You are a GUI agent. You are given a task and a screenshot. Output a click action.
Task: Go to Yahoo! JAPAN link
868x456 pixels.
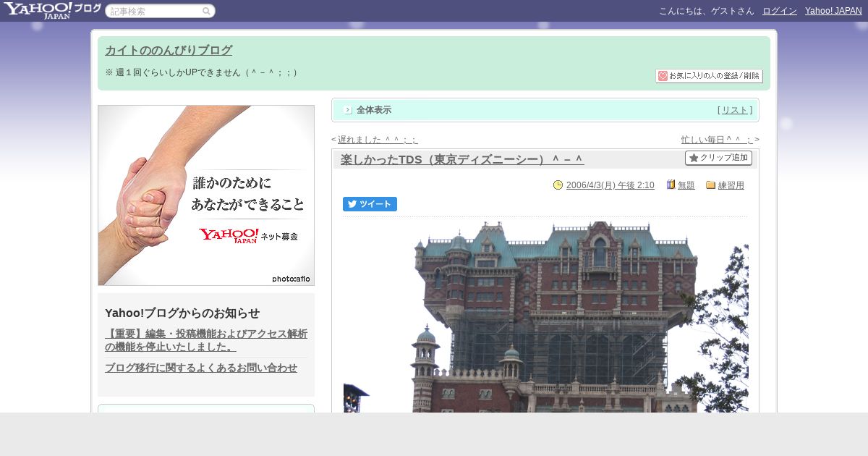click(833, 11)
